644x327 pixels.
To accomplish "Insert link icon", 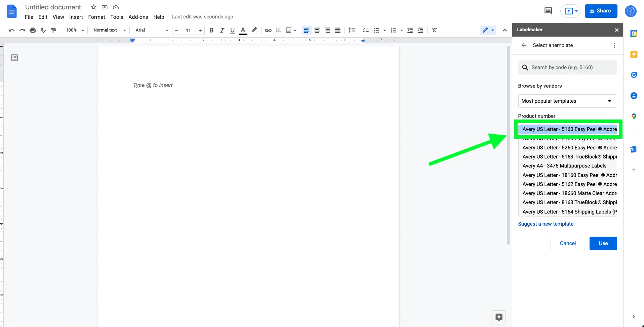I will pos(268,30).
